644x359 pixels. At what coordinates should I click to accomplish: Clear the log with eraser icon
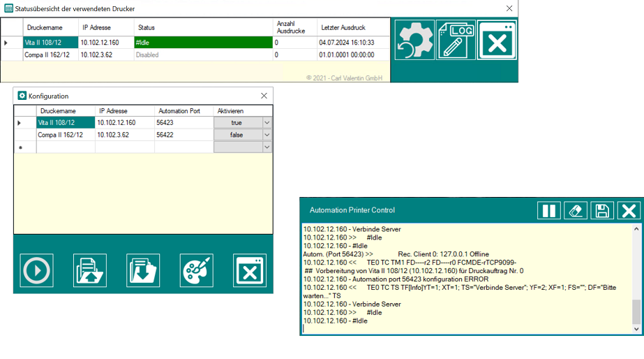click(x=575, y=211)
